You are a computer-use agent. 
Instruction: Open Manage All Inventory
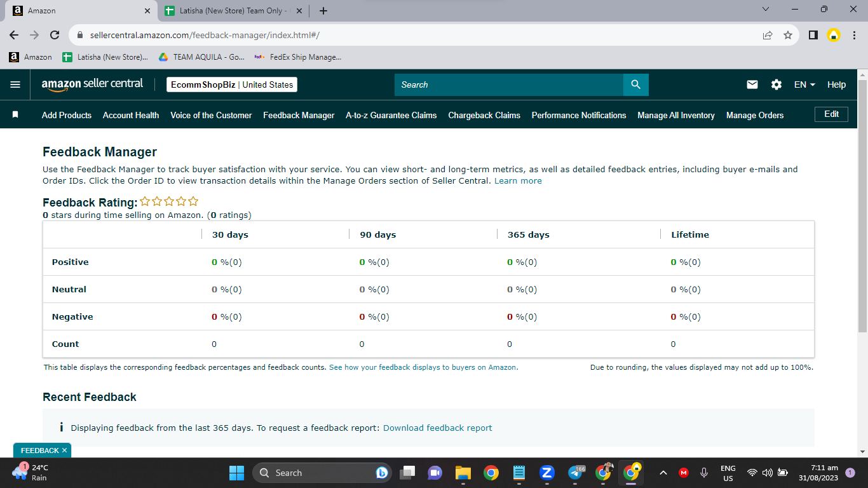[676, 115]
